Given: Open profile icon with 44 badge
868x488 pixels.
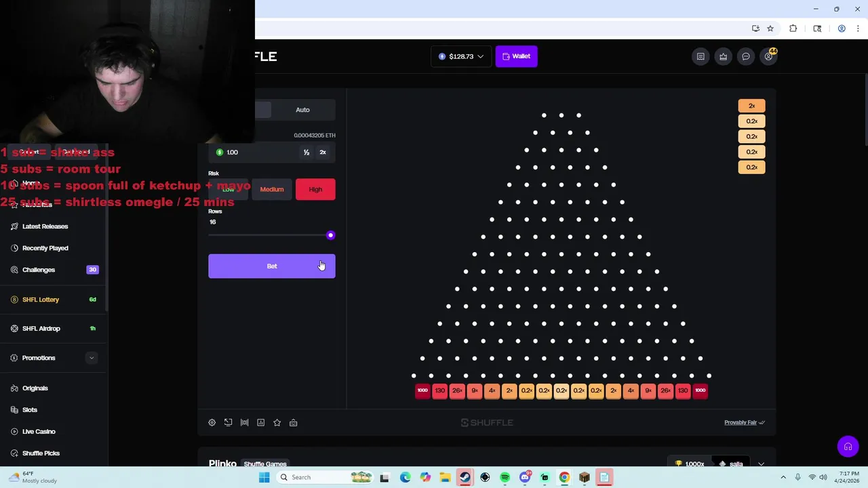Looking at the screenshot, I should [x=769, y=56].
